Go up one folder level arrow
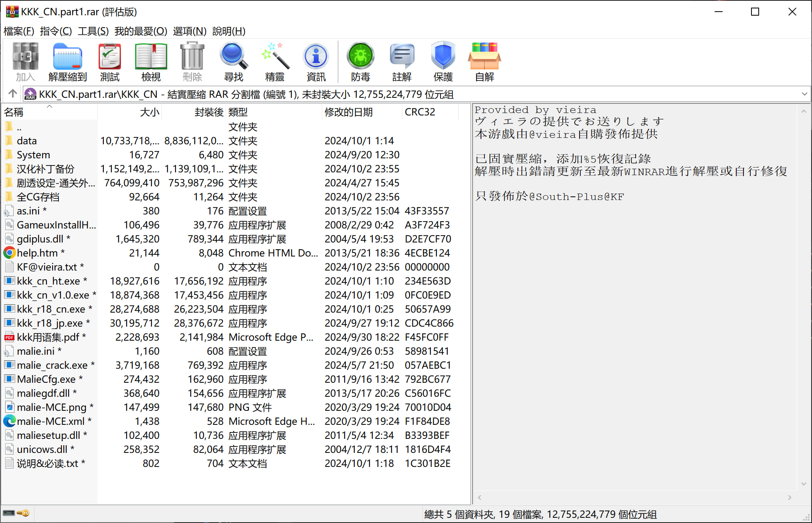Viewport: 812px width, 523px height. coord(12,94)
